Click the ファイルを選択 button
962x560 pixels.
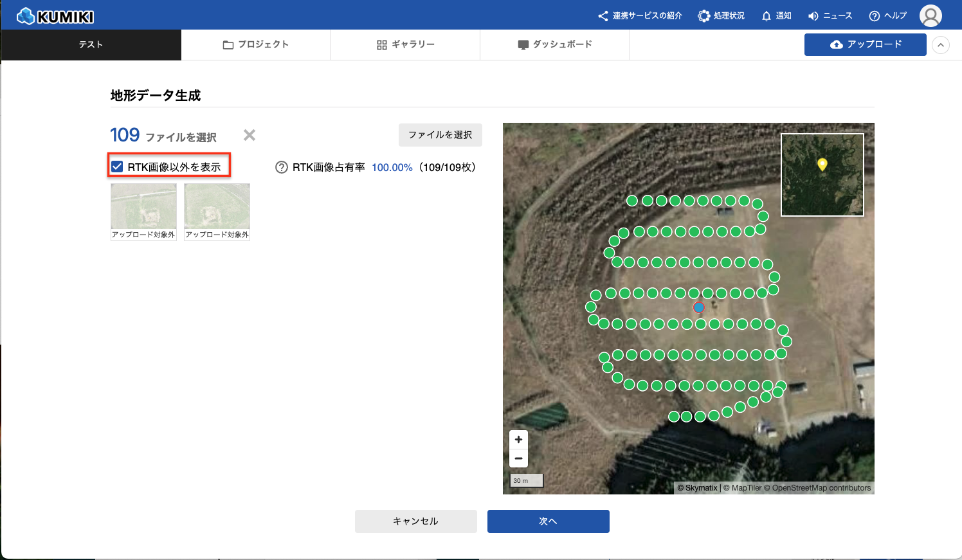pyautogui.click(x=440, y=135)
